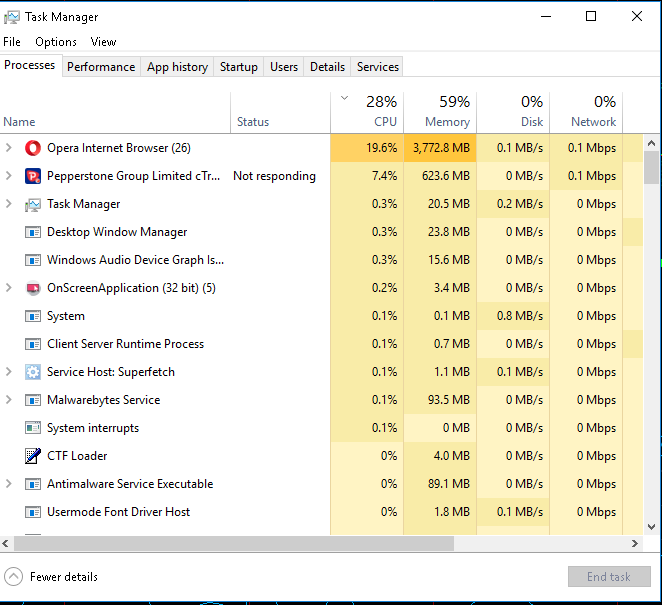The image size is (662, 605).
Task: Select the 'System interrupts' process name
Action: tap(93, 428)
